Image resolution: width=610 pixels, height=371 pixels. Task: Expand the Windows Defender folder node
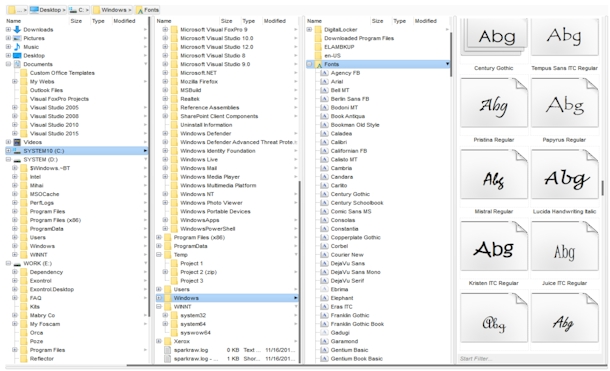(165, 133)
